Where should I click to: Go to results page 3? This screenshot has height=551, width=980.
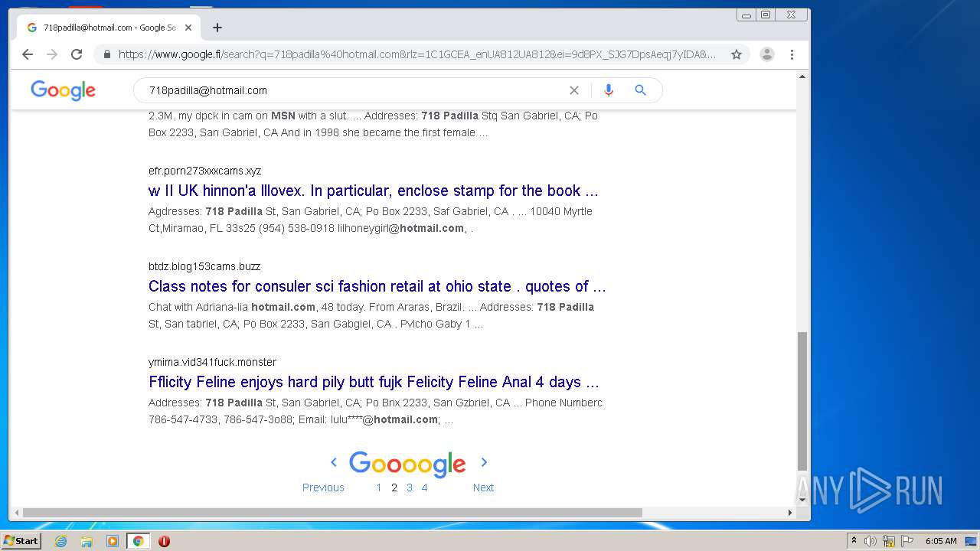[410, 487]
